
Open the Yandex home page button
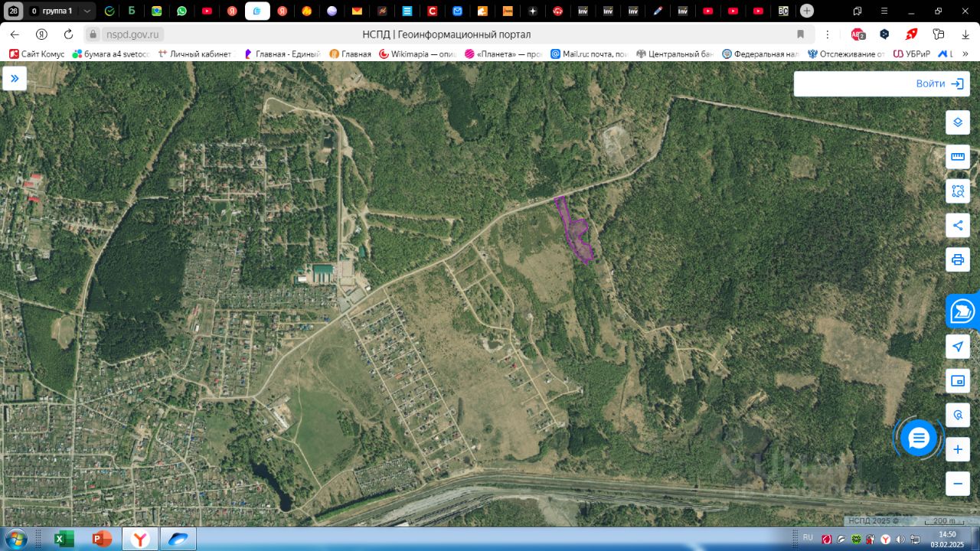(42, 34)
